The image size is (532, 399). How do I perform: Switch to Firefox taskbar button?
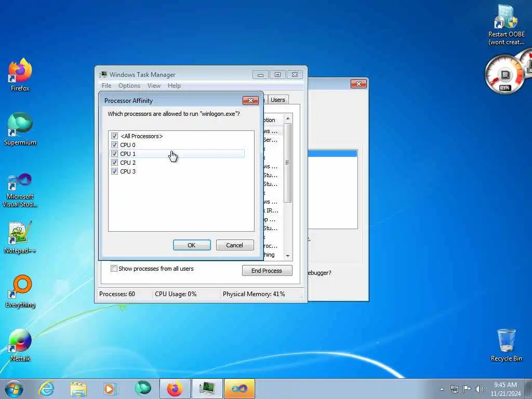175,389
